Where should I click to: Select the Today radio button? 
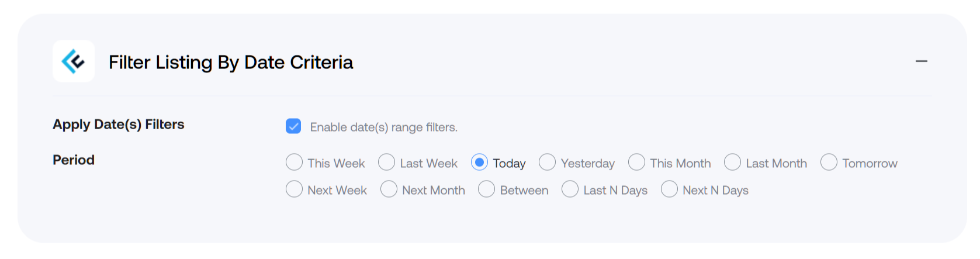pyautogui.click(x=479, y=162)
